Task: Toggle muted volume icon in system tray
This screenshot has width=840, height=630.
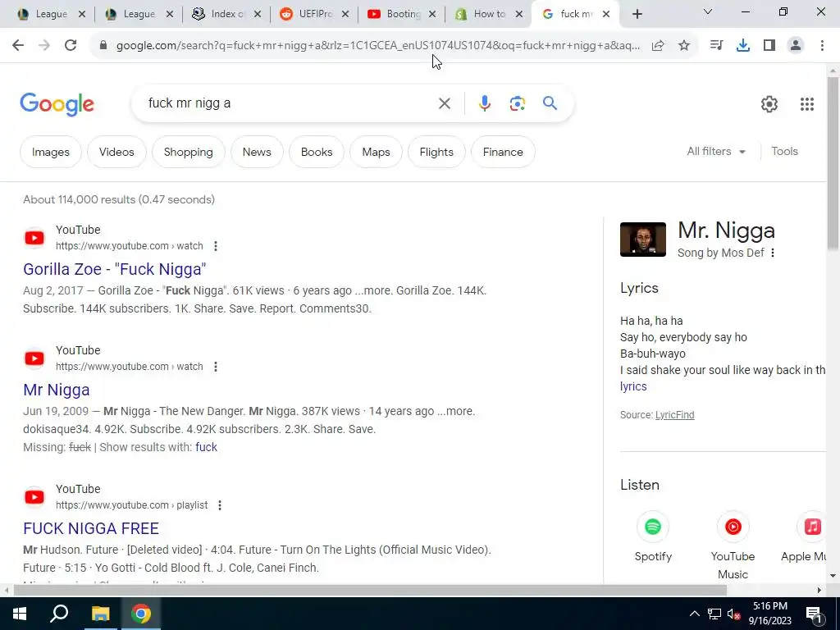Action: (x=733, y=614)
